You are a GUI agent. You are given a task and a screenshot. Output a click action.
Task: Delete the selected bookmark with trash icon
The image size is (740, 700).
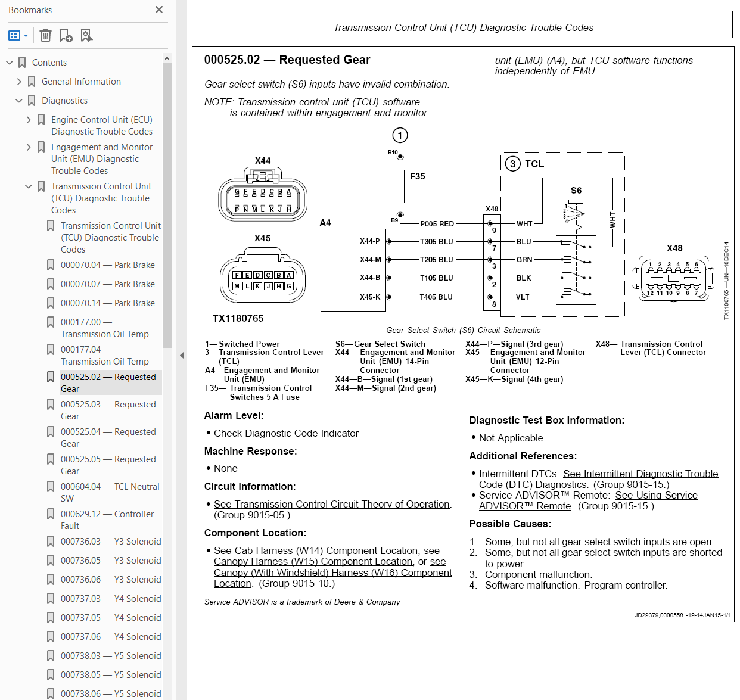click(45, 36)
